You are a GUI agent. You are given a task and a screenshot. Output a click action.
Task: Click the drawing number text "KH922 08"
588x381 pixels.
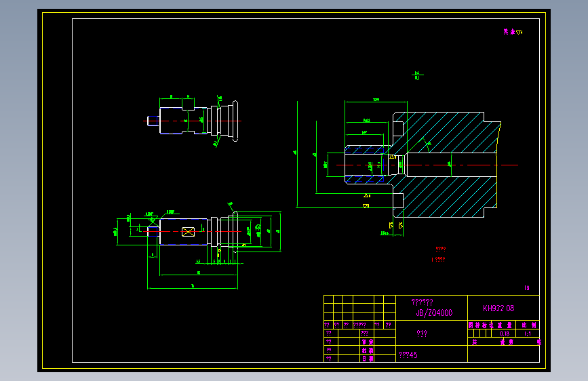498,308
